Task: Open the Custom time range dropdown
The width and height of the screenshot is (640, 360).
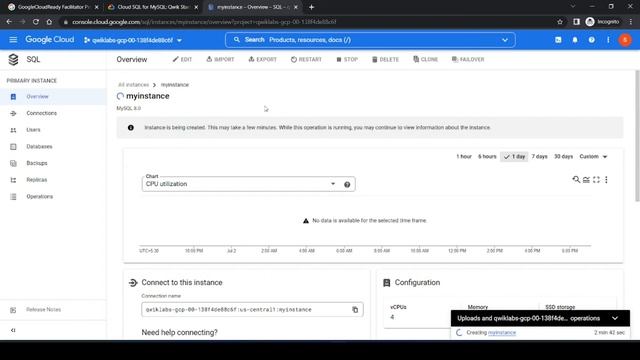Action: click(593, 157)
